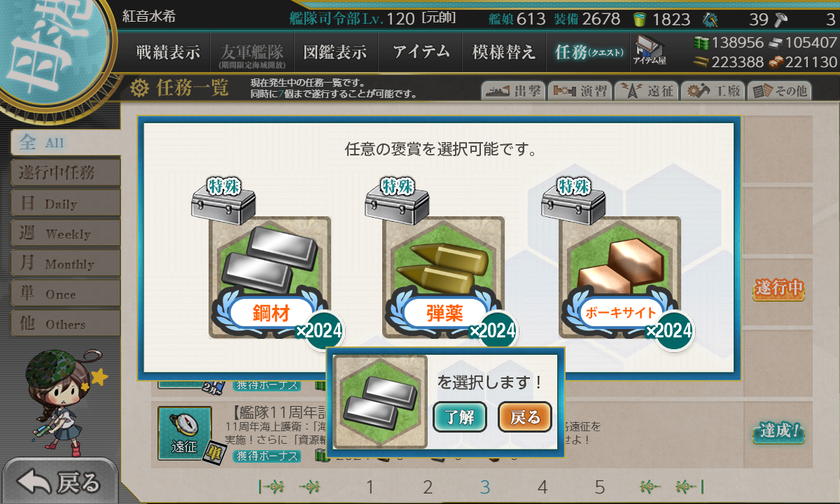Filter quests by 出撃 sortie tab
Screen dimensions: 840x504
[512, 91]
